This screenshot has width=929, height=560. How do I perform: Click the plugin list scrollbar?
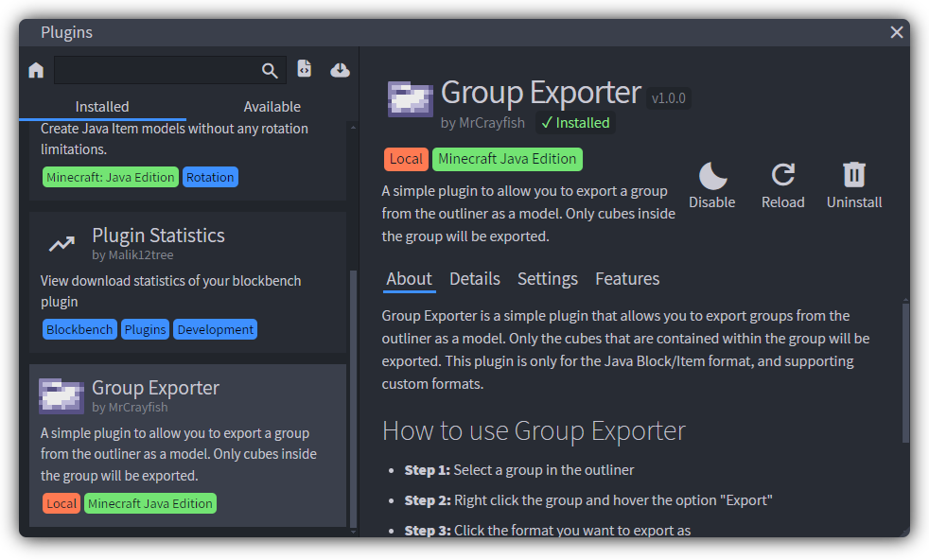(353, 398)
